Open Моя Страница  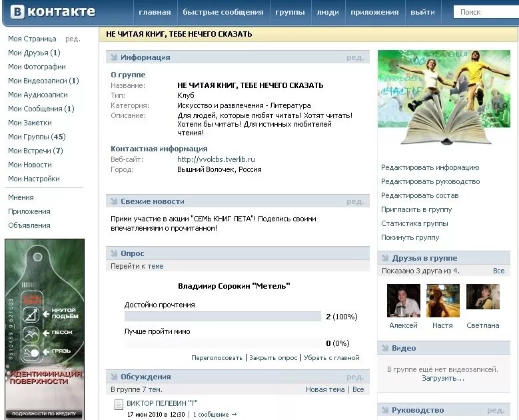(32, 39)
